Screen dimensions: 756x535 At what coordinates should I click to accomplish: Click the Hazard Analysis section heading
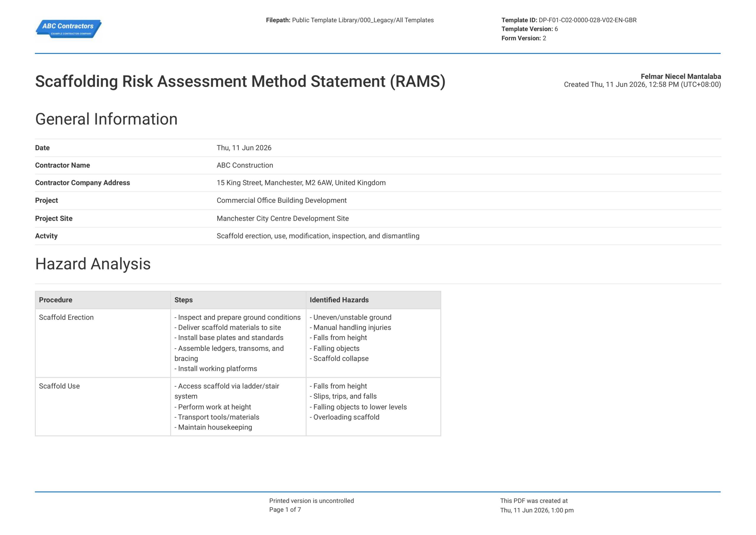(93, 264)
